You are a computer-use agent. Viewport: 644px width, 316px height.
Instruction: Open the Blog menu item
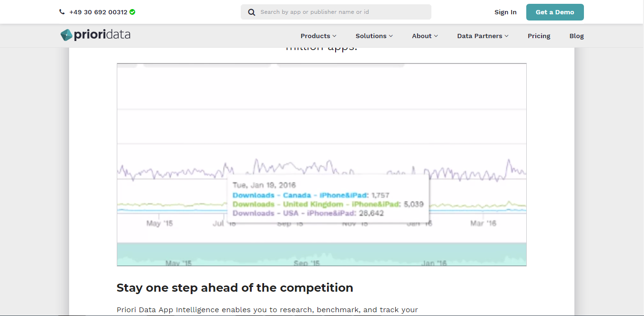576,36
